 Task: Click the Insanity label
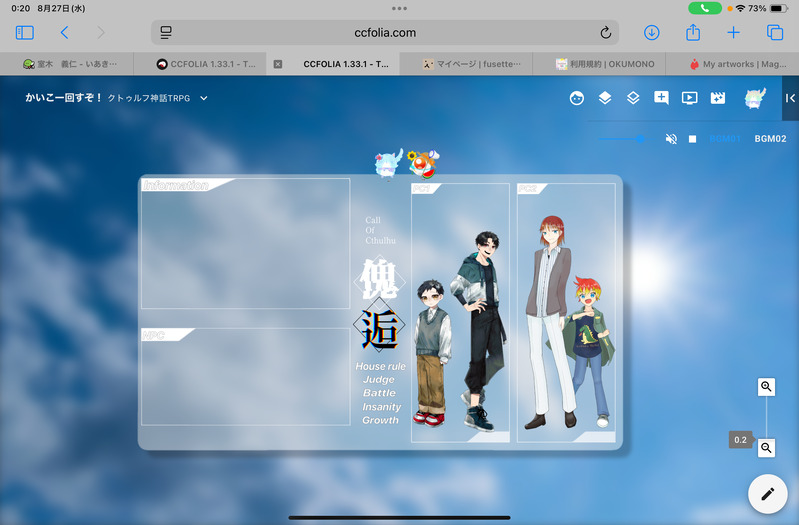(382, 407)
